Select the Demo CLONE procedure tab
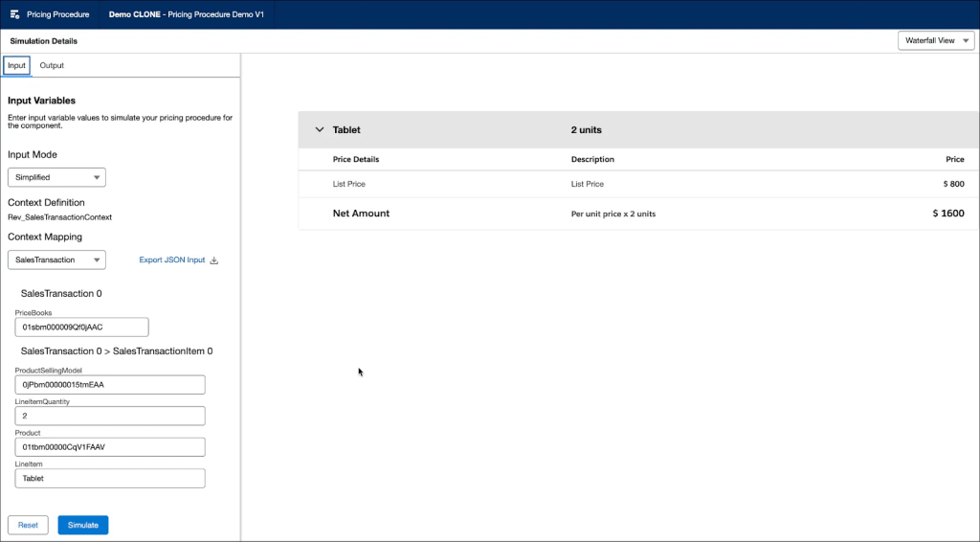Viewport: 980px width, 542px height. pos(187,14)
